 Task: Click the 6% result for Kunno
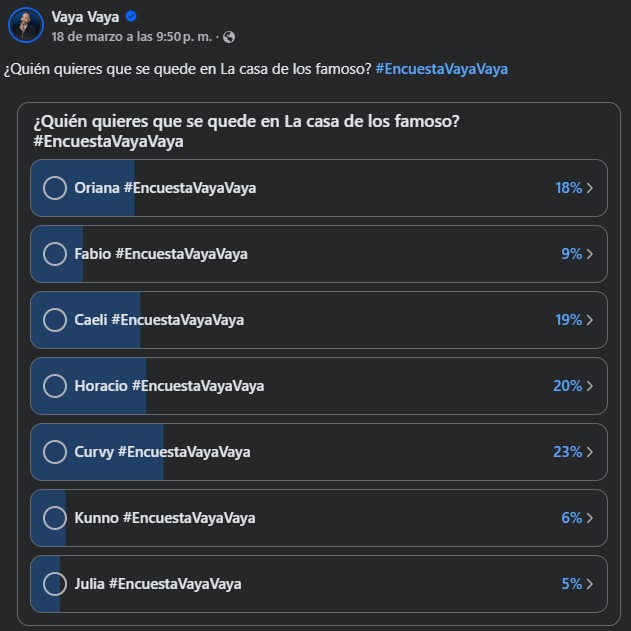[571, 518]
